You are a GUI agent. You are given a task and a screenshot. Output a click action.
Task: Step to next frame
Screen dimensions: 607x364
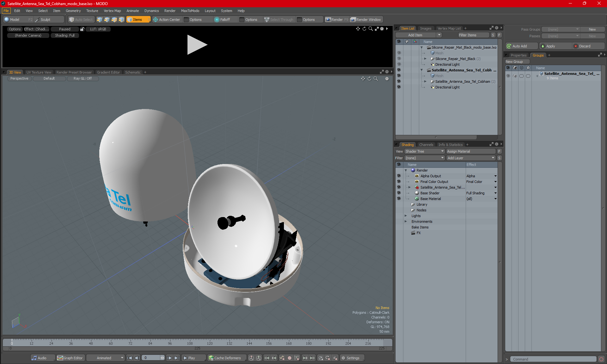(169, 358)
